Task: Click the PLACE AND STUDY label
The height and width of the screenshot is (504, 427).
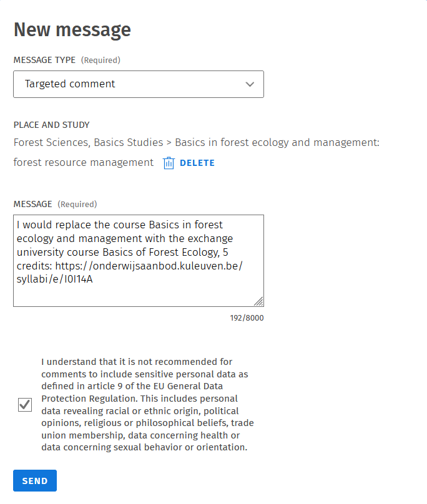Action: coord(51,125)
